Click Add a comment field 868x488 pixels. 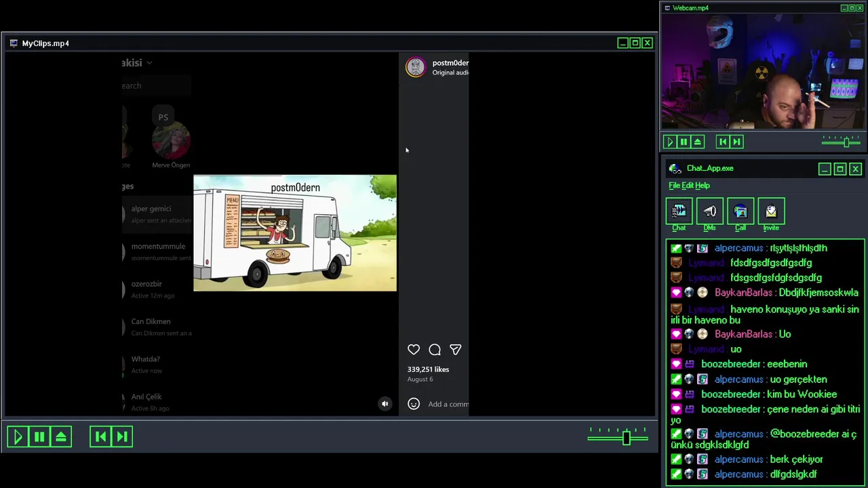coord(448,404)
